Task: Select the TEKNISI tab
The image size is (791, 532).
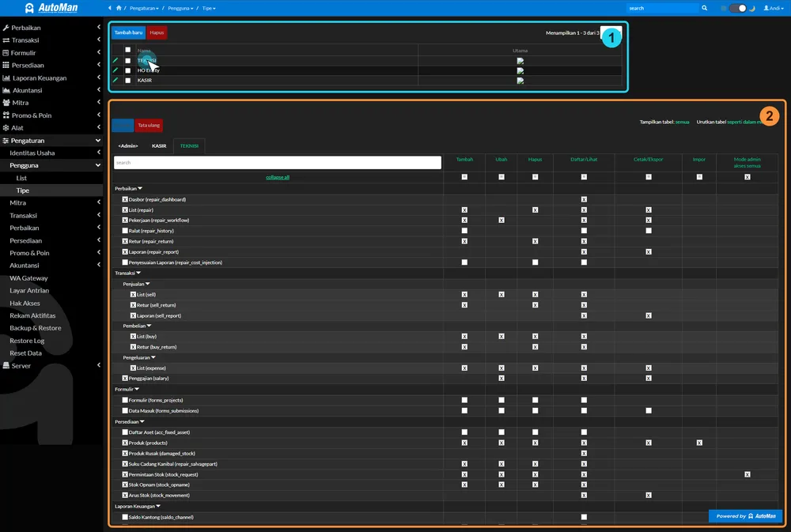Action: pos(189,145)
